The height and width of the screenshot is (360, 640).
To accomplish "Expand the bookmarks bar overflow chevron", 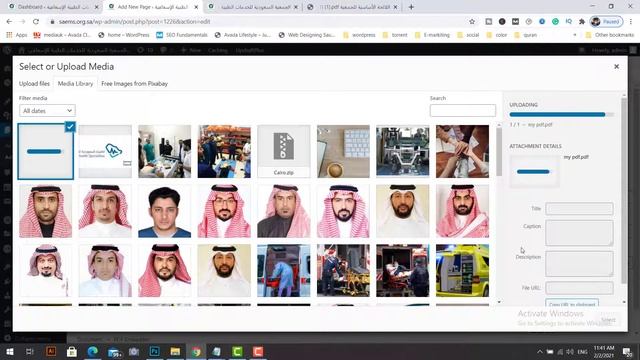I will pos(575,35).
